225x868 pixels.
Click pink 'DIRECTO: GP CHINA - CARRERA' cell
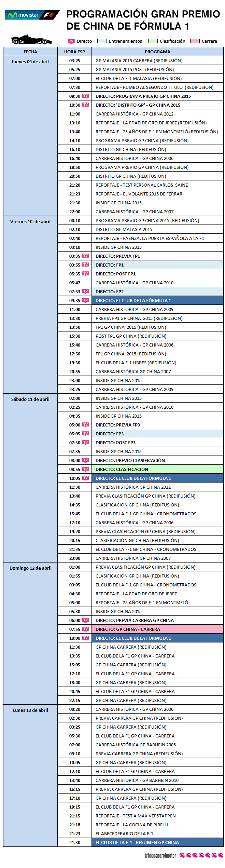[x=157, y=629]
